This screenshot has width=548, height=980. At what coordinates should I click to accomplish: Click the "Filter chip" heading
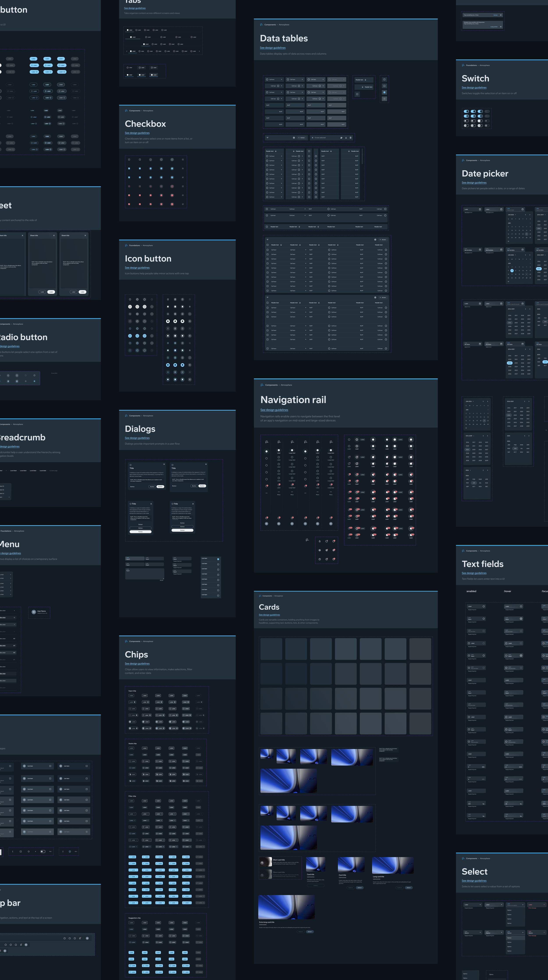[x=132, y=796]
